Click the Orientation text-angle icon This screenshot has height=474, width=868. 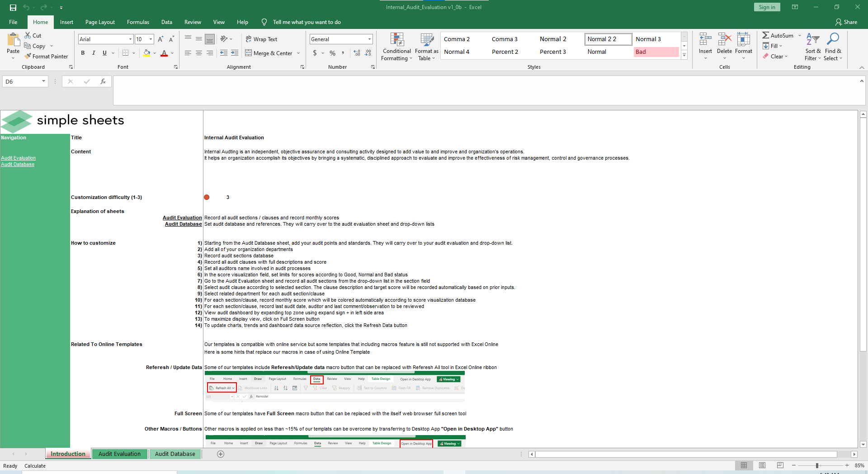pyautogui.click(x=224, y=39)
